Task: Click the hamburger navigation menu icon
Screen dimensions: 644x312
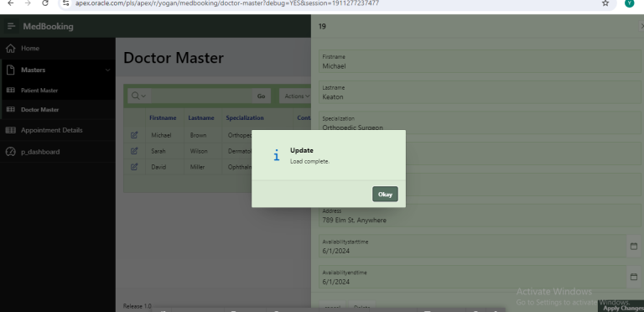Action: 12,26
